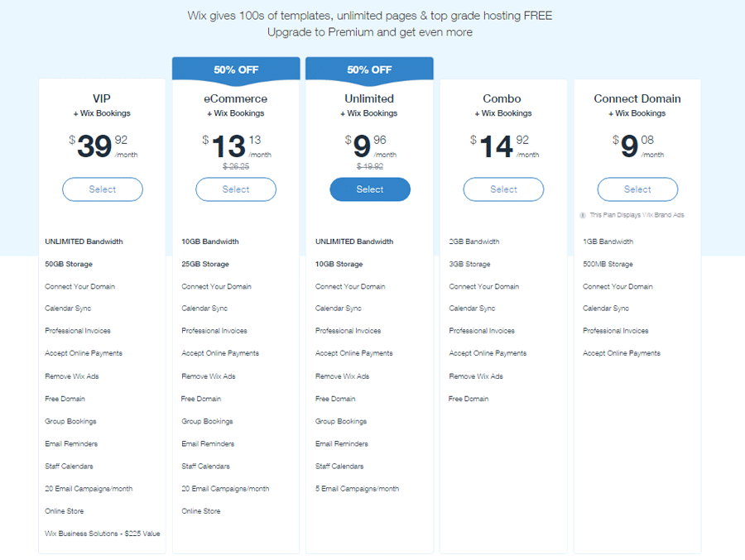Click the 50% OFF banner above eCommerce
The height and width of the screenshot is (560, 745).
pos(236,69)
